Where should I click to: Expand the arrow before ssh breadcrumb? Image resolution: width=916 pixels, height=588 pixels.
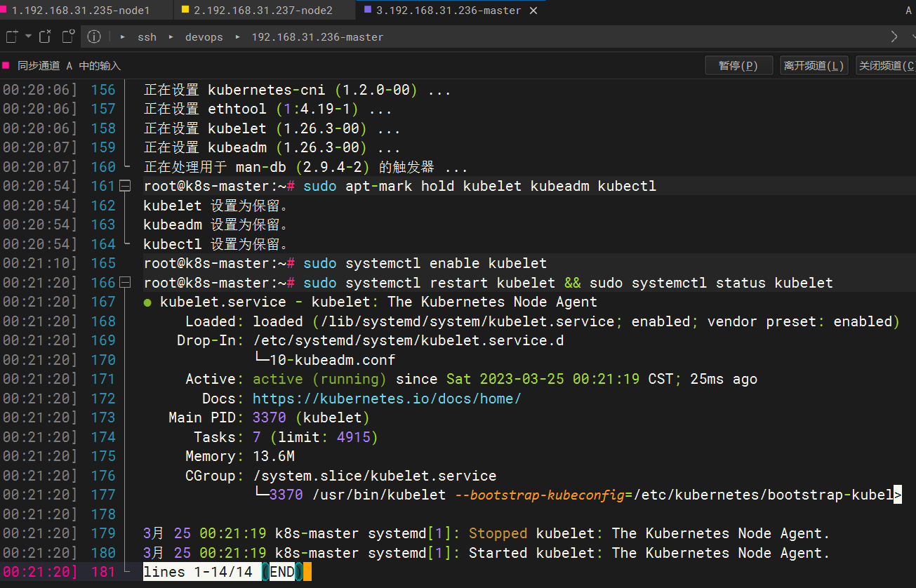pyautogui.click(x=123, y=37)
